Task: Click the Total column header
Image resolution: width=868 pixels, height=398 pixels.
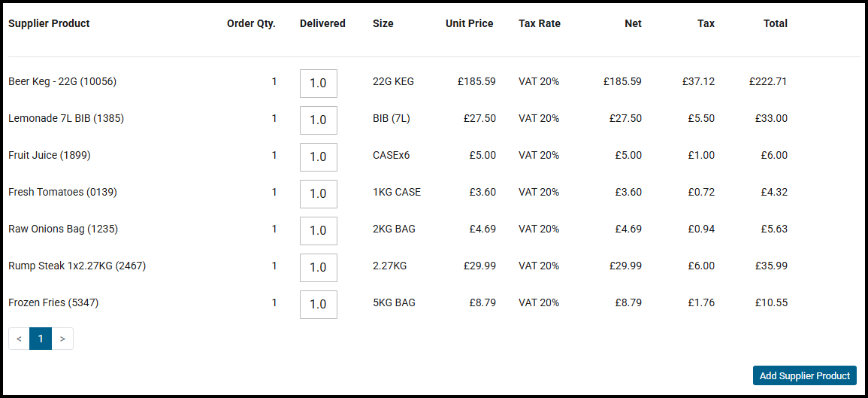Action: [x=775, y=23]
